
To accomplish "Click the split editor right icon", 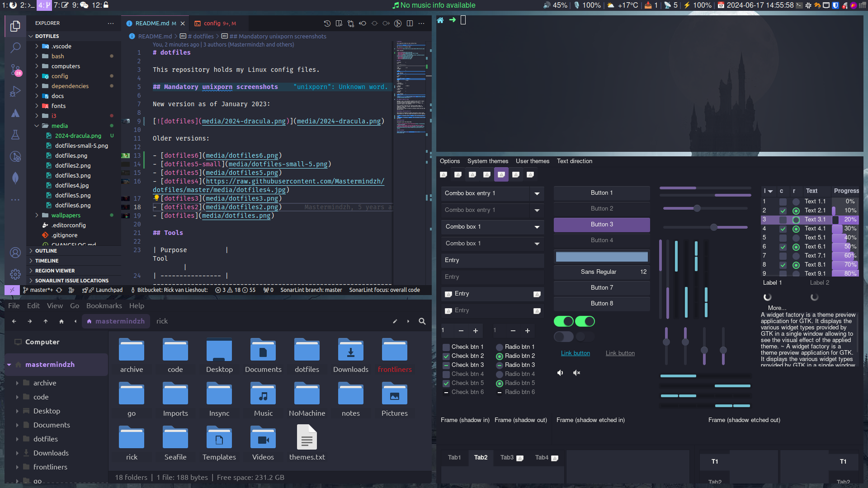I will (410, 23).
